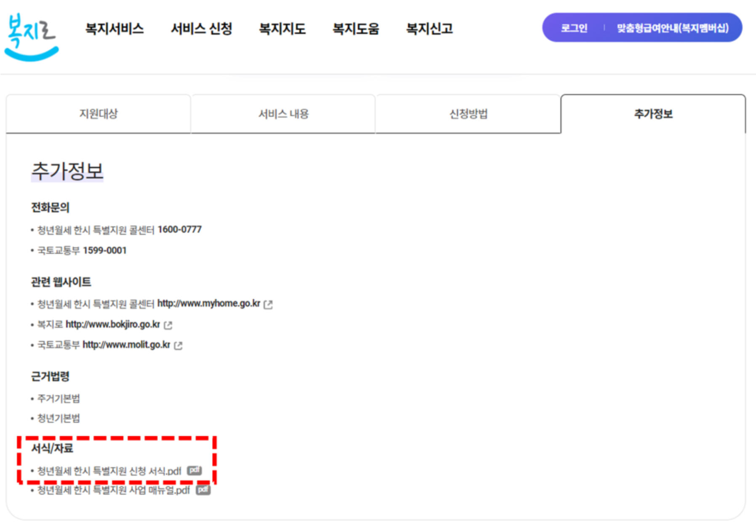Select the 추가정보 tab

tap(653, 114)
